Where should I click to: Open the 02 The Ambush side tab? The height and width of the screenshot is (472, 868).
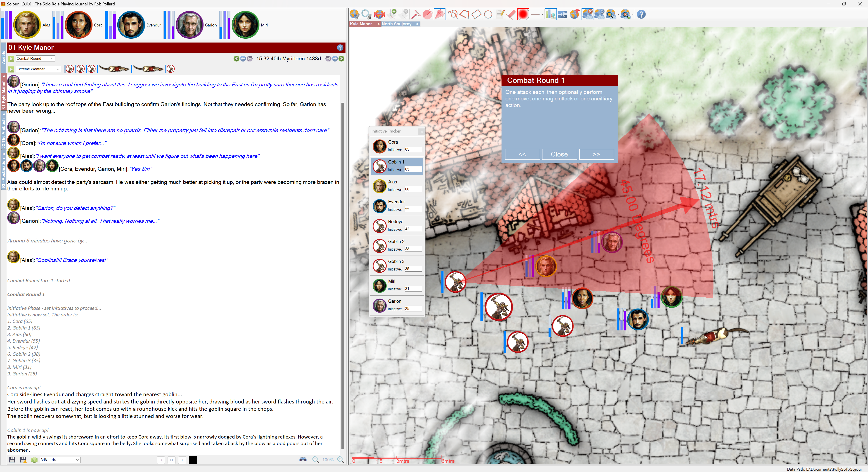pos(4,133)
